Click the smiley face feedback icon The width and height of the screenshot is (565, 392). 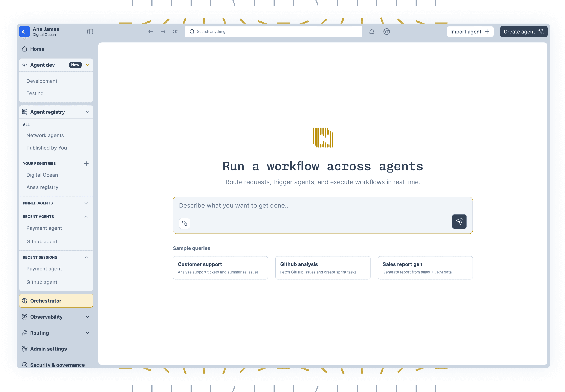(386, 32)
